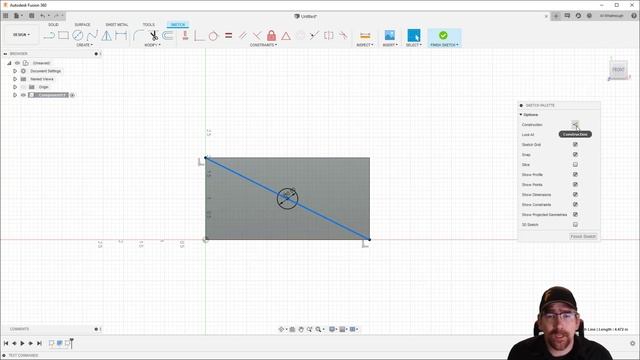Collapse the Options section in Sketch Palette

(521, 115)
